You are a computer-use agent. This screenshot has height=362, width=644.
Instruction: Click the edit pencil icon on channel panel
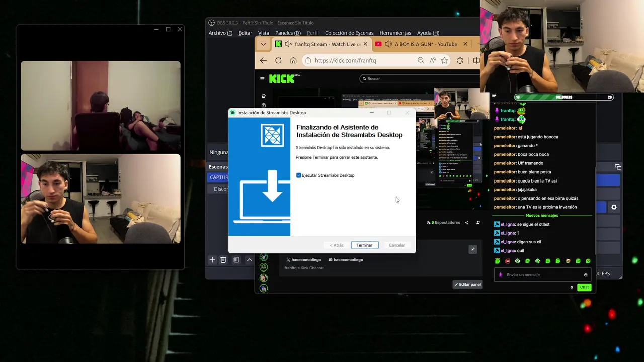click(x=472, y=249)
